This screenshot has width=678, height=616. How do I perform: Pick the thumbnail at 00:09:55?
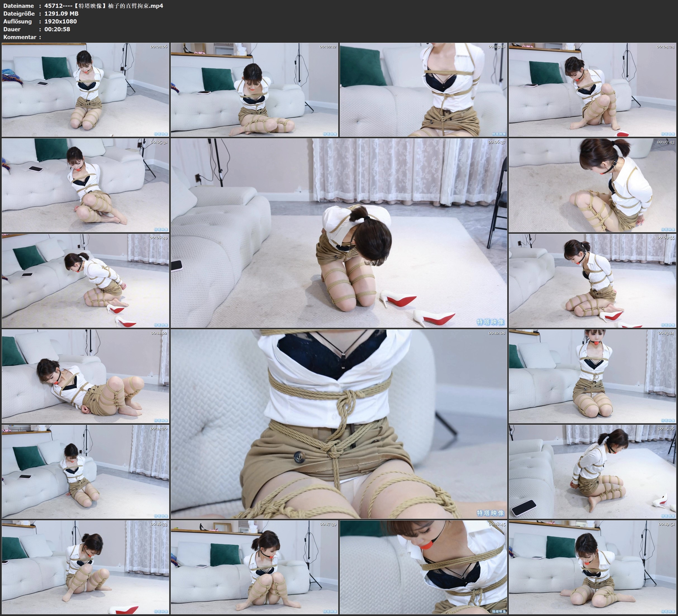(592, 280)
